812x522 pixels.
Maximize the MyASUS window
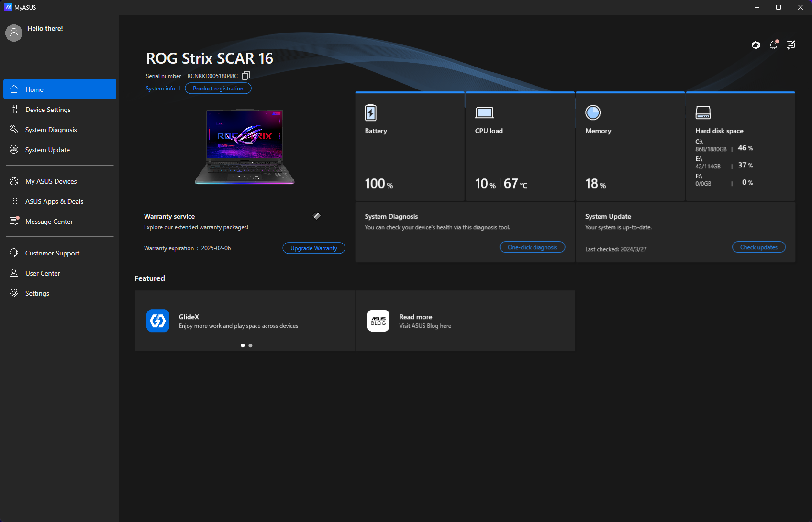click(779, 7)
